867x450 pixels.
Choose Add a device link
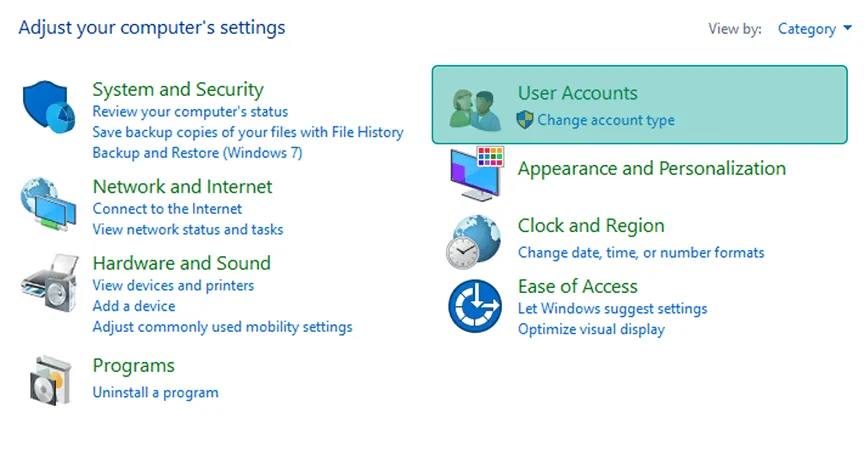click(x=134, y=306)
